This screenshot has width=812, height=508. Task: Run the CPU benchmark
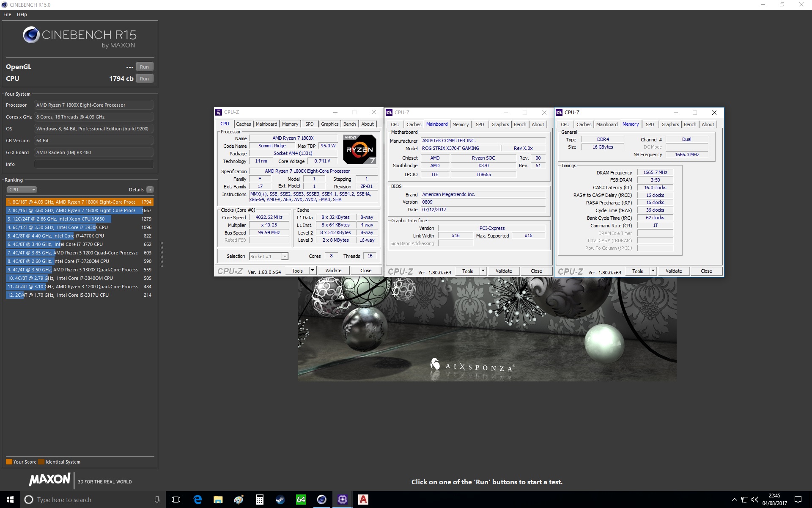(x=145, y=79)
